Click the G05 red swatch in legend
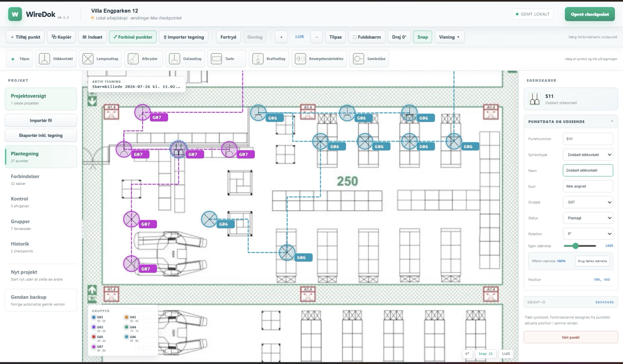 point(94,337)
